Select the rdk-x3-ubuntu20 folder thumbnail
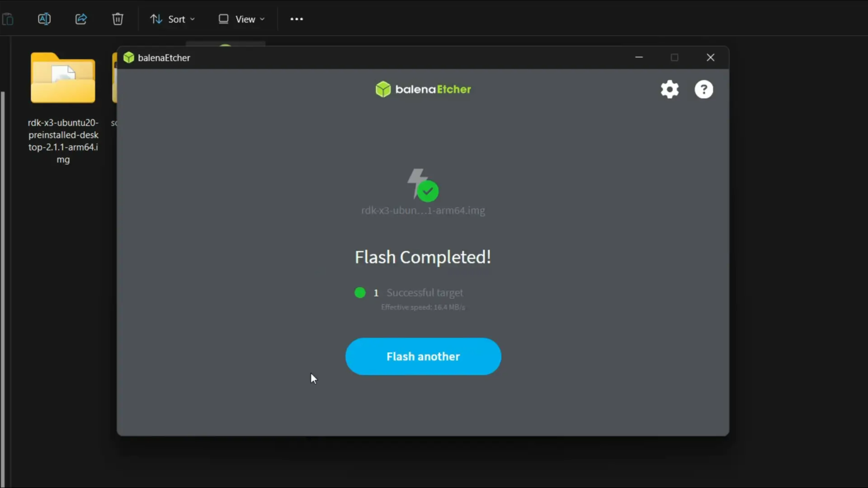 point(63,78)
